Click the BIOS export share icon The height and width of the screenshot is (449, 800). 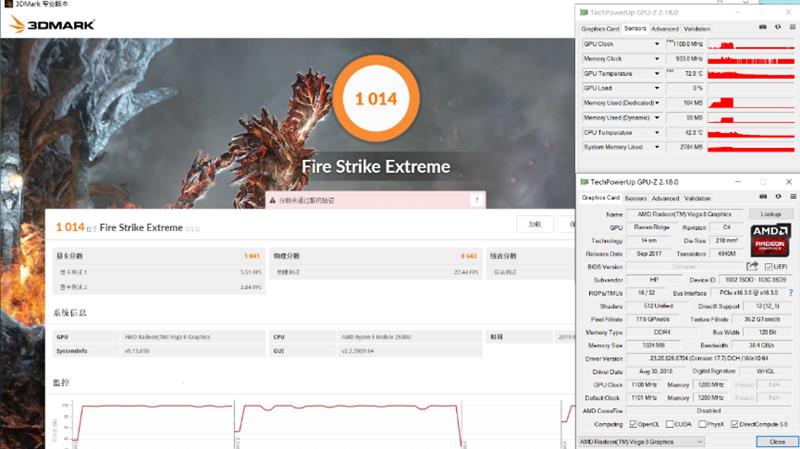pyautogui.click(x=752, y=267)
